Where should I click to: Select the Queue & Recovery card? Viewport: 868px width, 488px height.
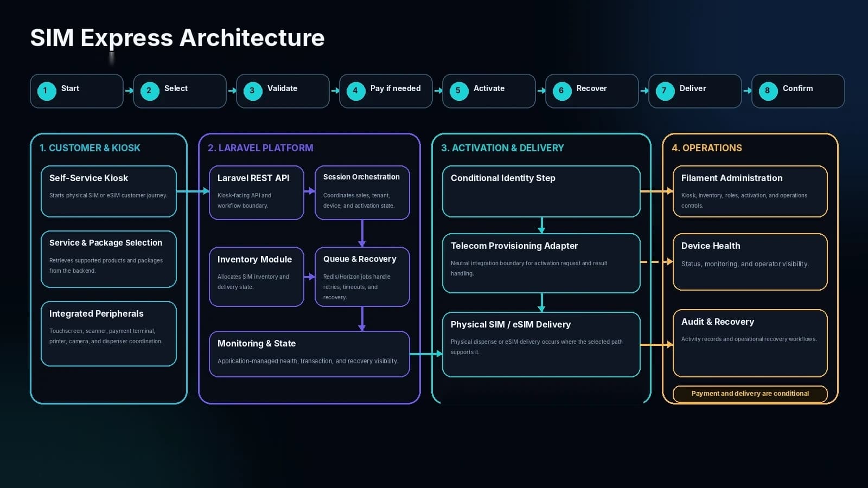tap(362, 277)
